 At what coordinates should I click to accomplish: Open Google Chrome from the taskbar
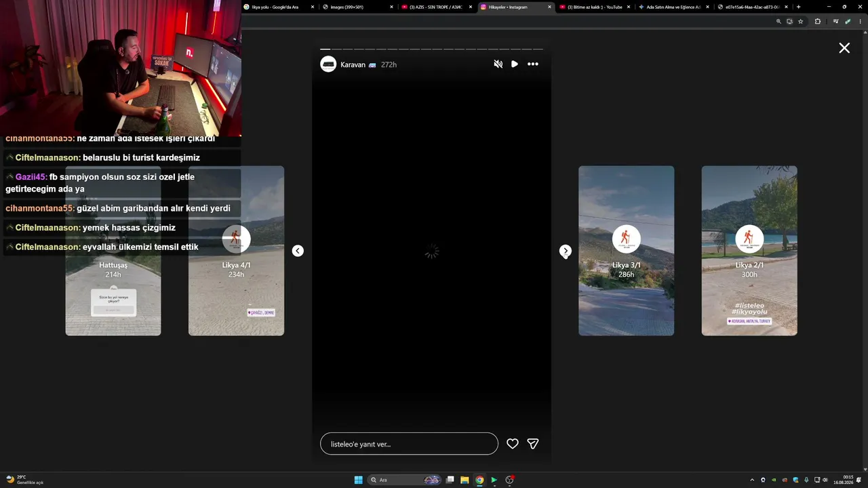point(479,480)
